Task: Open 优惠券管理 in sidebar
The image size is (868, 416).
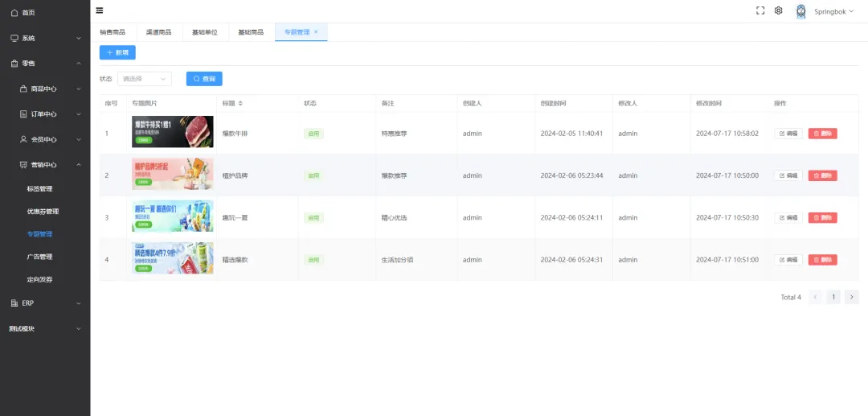Action: (43, 212)
